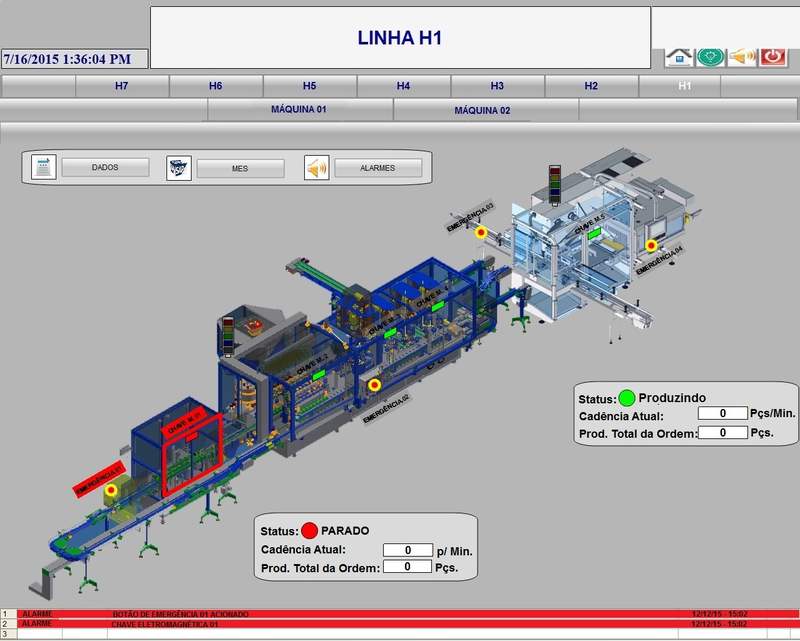Open the MÁQUINA 02 tab
The width and height of the screenshot is (800, 641).
click(x=485, y=110)
